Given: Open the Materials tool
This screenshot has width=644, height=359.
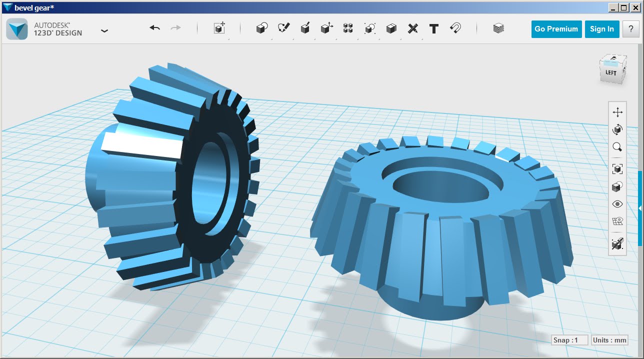Looking at the screenshot, I should (x=498, y=28).
